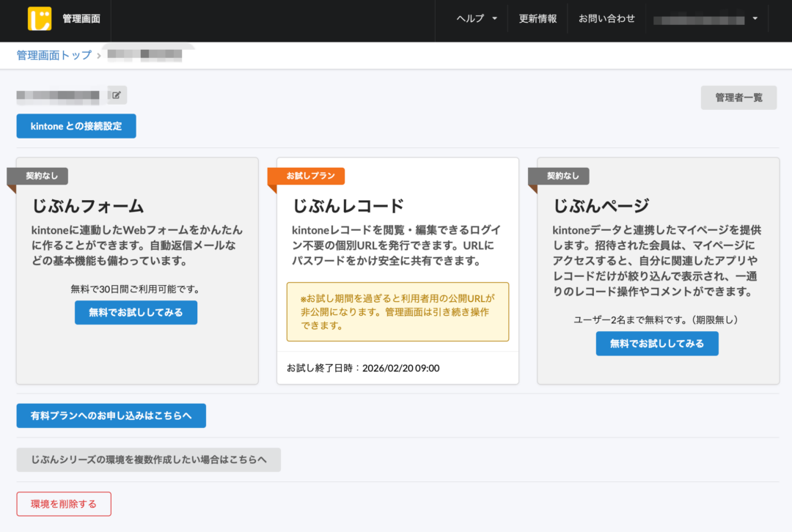The image size is (792, 532).
Task: Apply for the paid plan via 有料プランへのお申し込み
Action: pos(111,415)
